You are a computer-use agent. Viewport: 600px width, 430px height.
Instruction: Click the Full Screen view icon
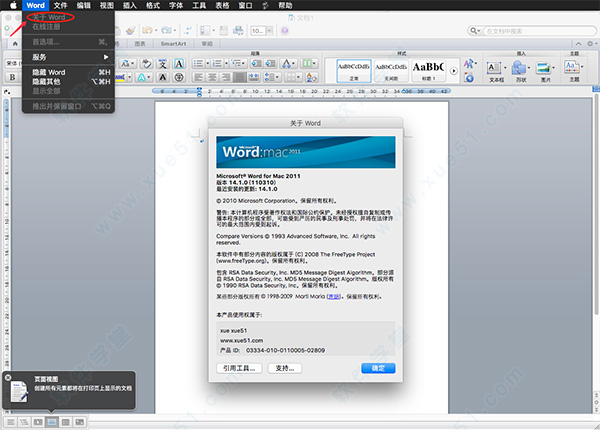(x=80, y=422)
